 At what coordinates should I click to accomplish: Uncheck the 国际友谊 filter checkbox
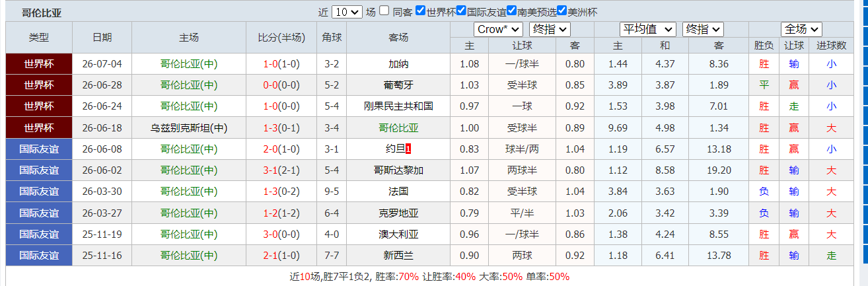461,11
